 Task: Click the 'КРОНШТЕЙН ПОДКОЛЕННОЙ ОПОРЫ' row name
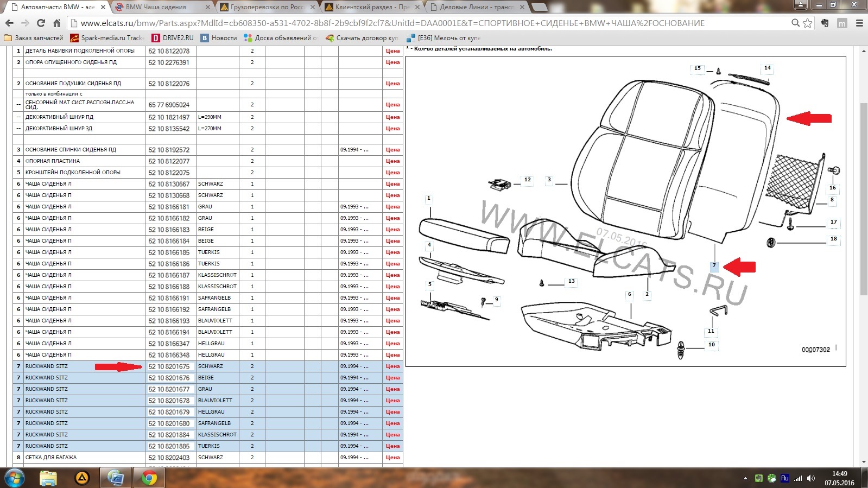(73, 173)
